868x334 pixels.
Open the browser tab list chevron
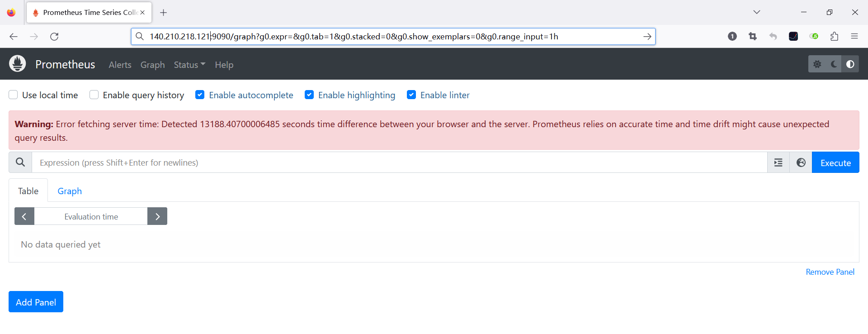(756, 12)
